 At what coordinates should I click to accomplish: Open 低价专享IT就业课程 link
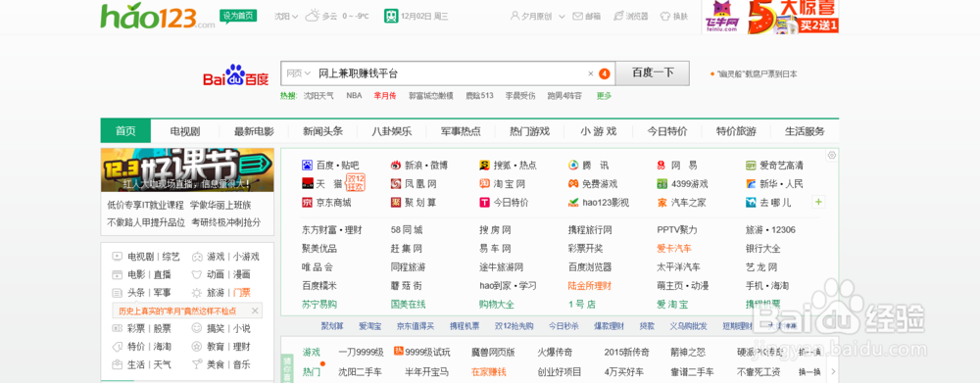pos(146,205)
